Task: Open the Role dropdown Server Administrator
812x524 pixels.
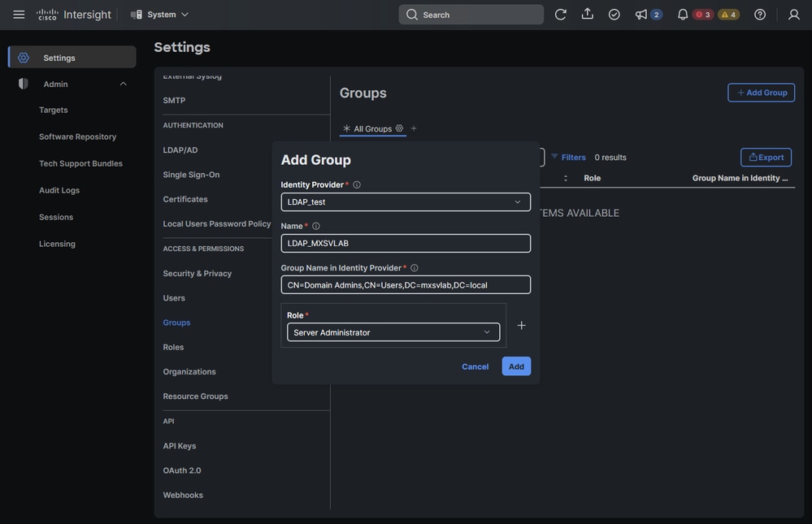Action: click(393, 332)
